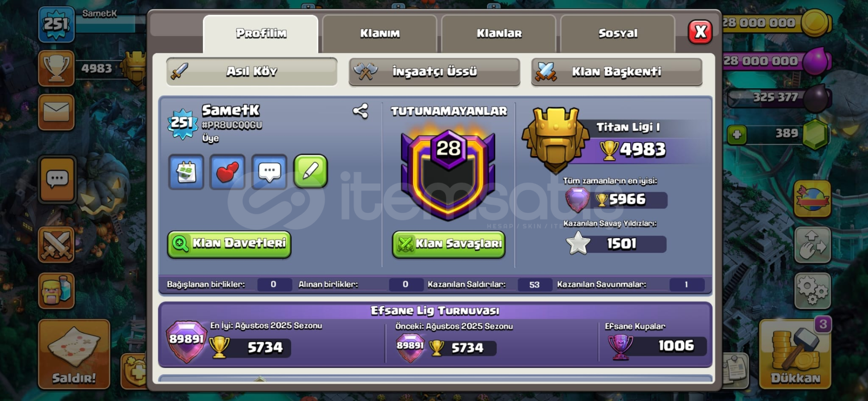
Task: Open the Sosyal tab
Action: (618, 33)
